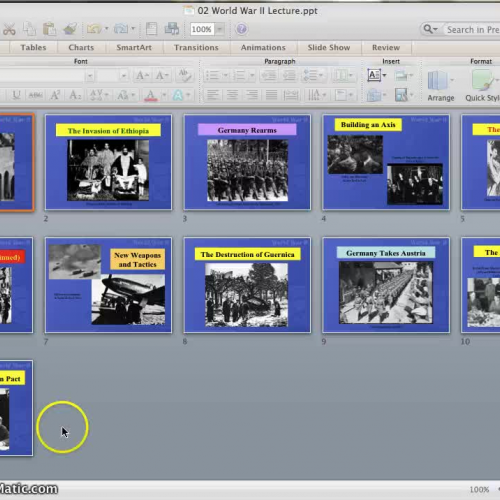
Task: Click the Decrease Indent icon
Action: (269, 76)
